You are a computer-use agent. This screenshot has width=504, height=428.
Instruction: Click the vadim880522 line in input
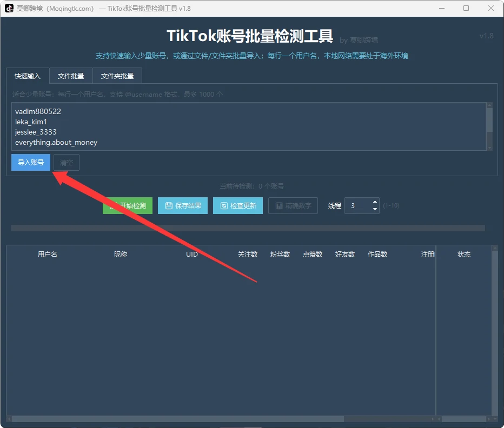(38, 111)
